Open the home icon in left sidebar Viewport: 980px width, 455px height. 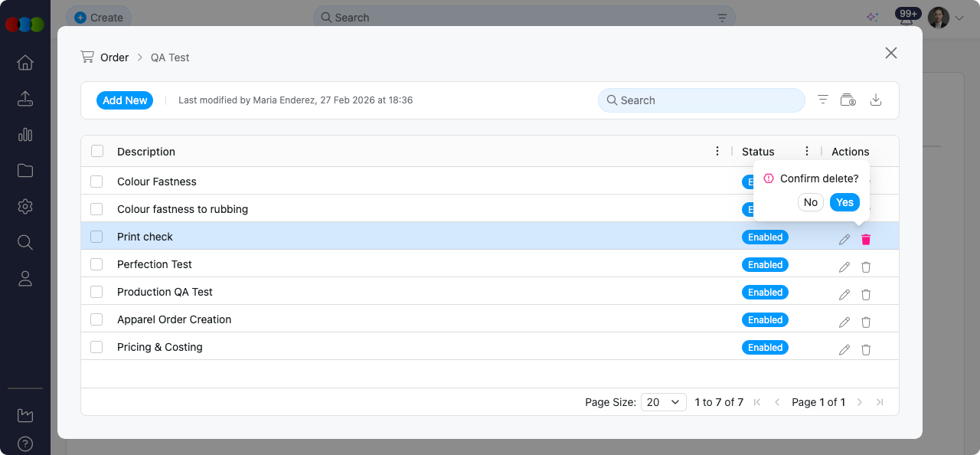tap(25, 63)
